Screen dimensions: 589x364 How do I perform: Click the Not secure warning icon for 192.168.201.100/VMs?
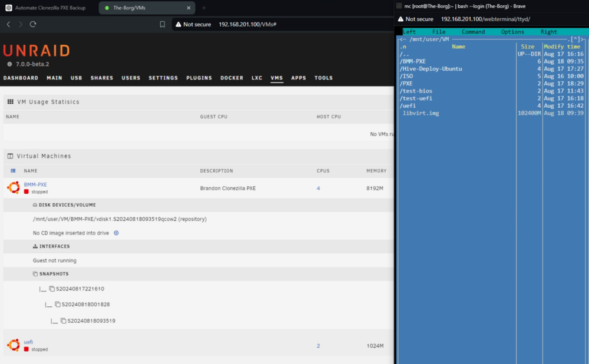click(x=178, y=24)
